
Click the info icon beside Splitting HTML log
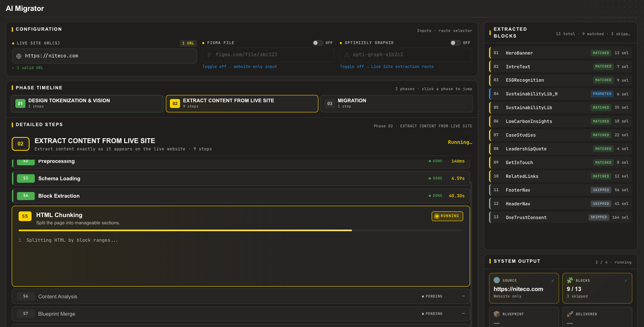point(20,240)
